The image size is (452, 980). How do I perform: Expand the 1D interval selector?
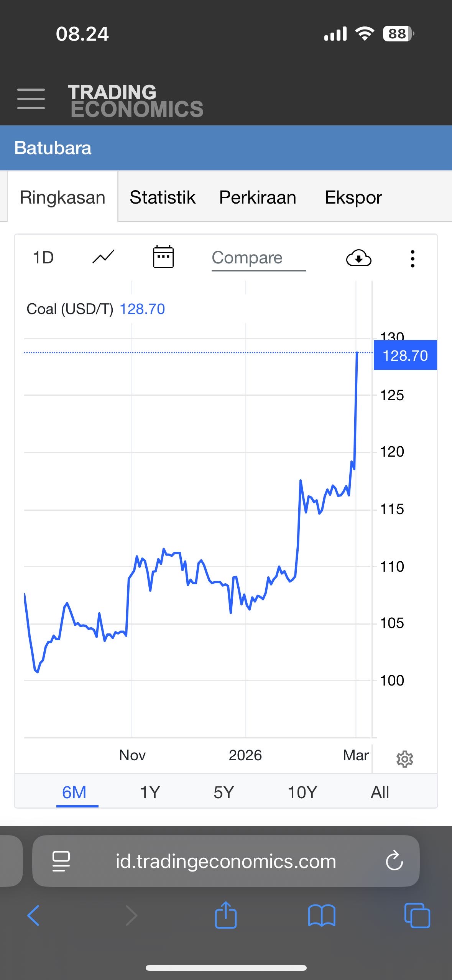(x=43, y=258)
